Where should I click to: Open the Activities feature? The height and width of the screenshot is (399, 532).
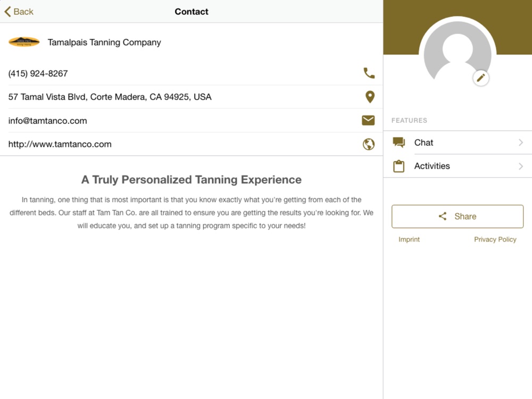pos(458,166)
